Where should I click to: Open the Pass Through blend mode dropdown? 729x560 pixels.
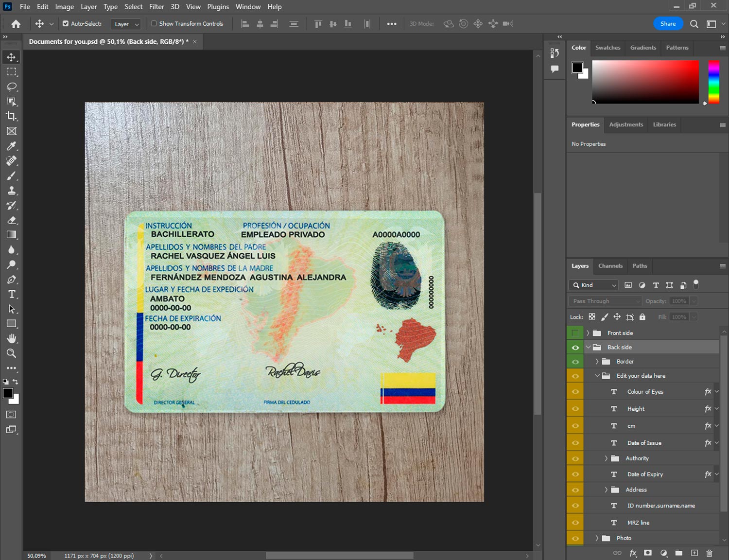tap(605, 301)
